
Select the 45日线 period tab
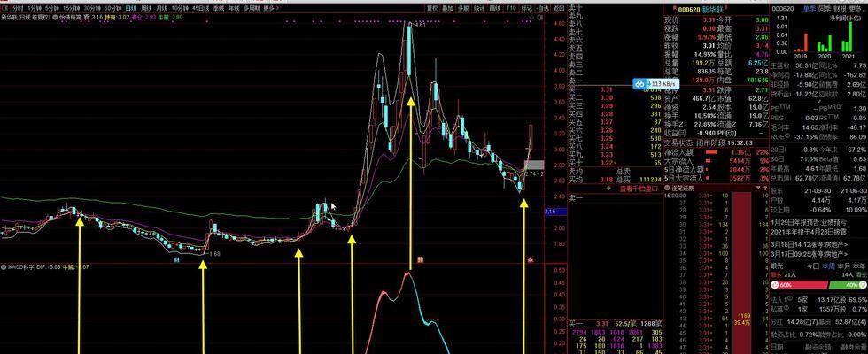pyautogui.click(x=201, y=8)
